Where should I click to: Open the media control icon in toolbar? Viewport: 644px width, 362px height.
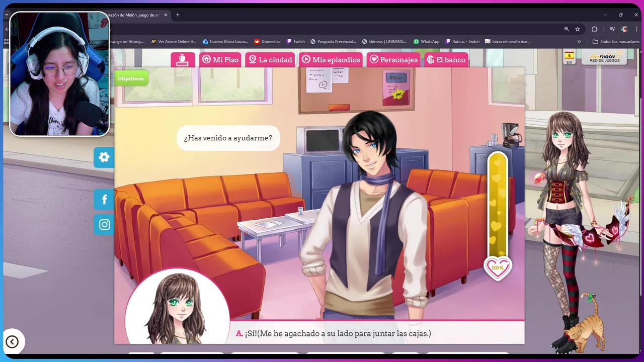[612, 29]
